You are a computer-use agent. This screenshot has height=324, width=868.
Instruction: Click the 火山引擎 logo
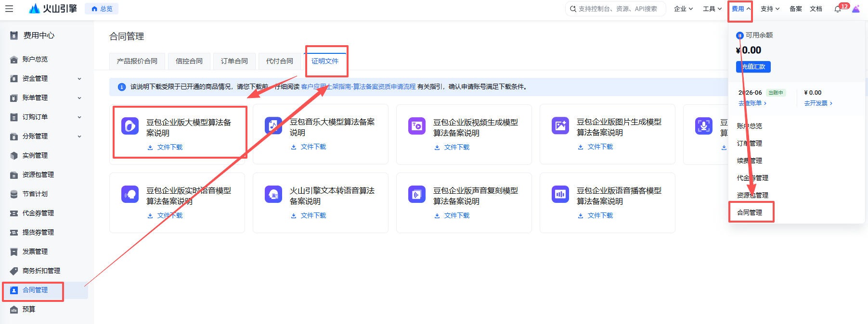point(53,9)
